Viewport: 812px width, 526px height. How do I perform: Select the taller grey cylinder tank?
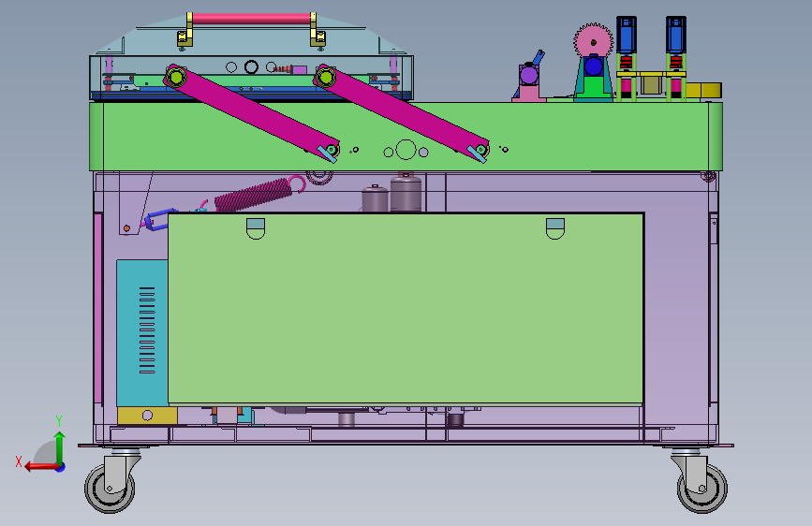tap(406, 193)
